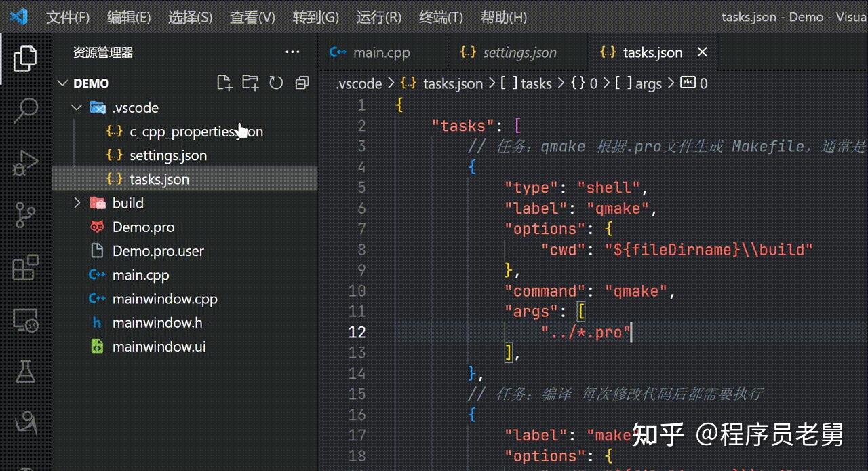Select the Testing flask icon

25,371
